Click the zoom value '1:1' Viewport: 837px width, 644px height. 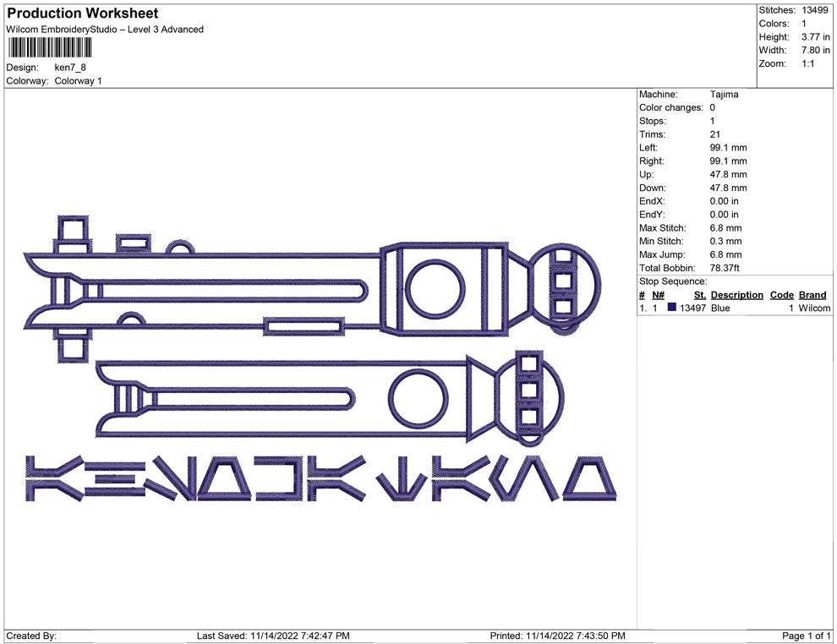coord(807,63)
